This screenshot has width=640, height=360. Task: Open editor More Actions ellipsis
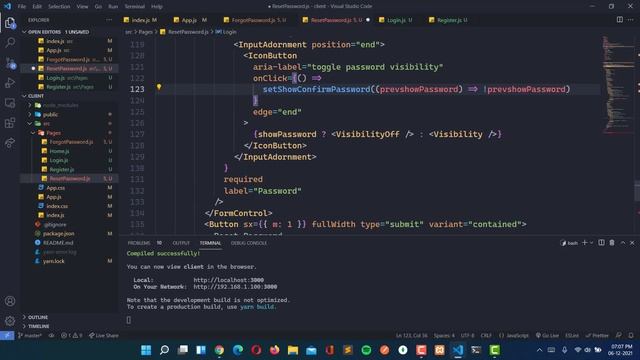coord(631,20)
